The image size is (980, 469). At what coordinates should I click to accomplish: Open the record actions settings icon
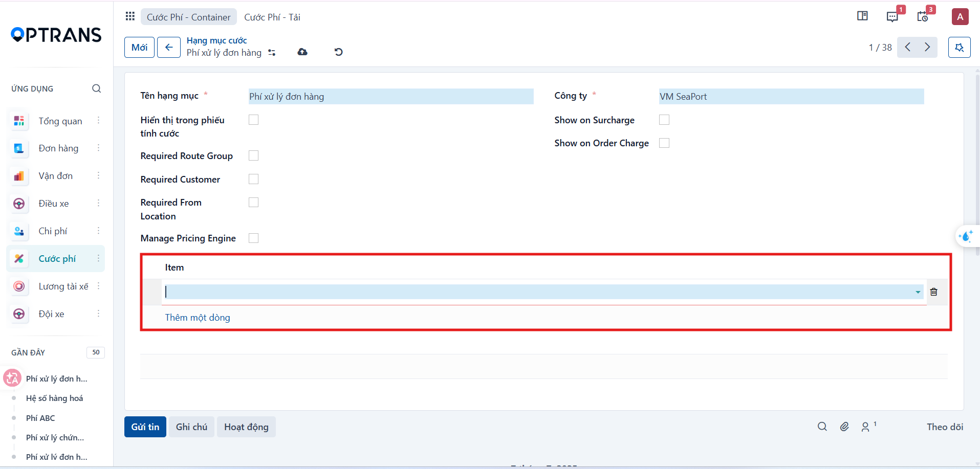272,53
